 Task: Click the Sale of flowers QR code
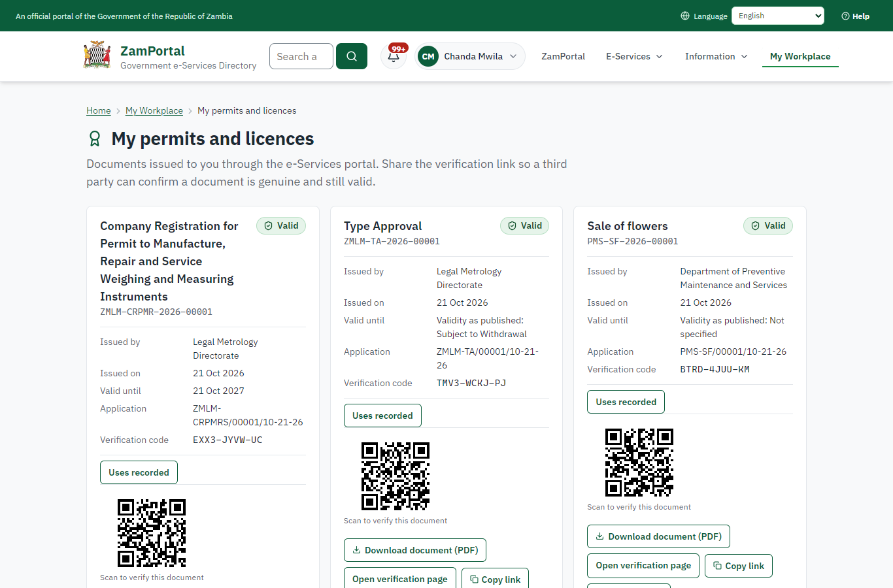pos(639,463)
